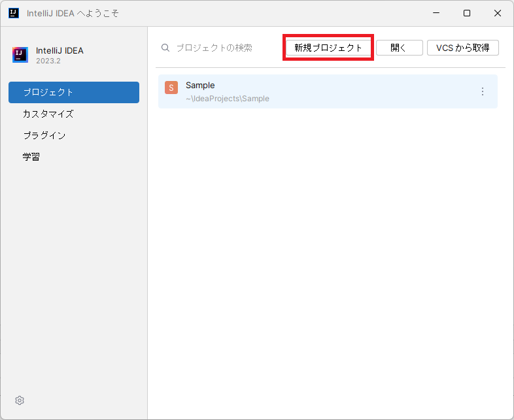Open the 学習 tab
Viewport: 514px width, 420px height.
pyautogui.click(x=74, y=157)
